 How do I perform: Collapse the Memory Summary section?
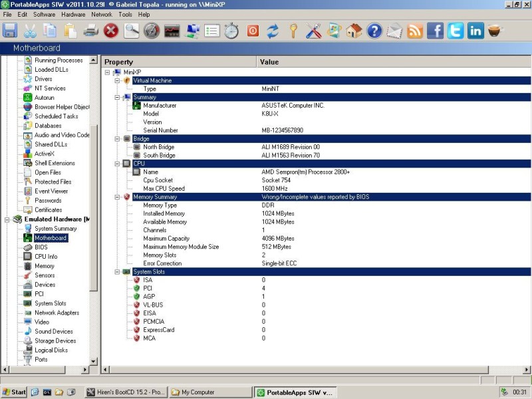pos(118,197)
